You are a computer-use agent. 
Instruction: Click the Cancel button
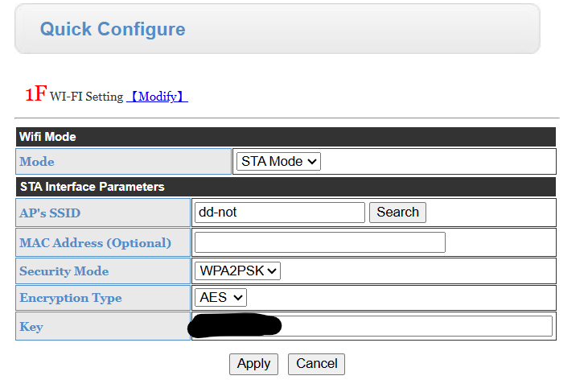pyautogui.click(x=316, y=364)
